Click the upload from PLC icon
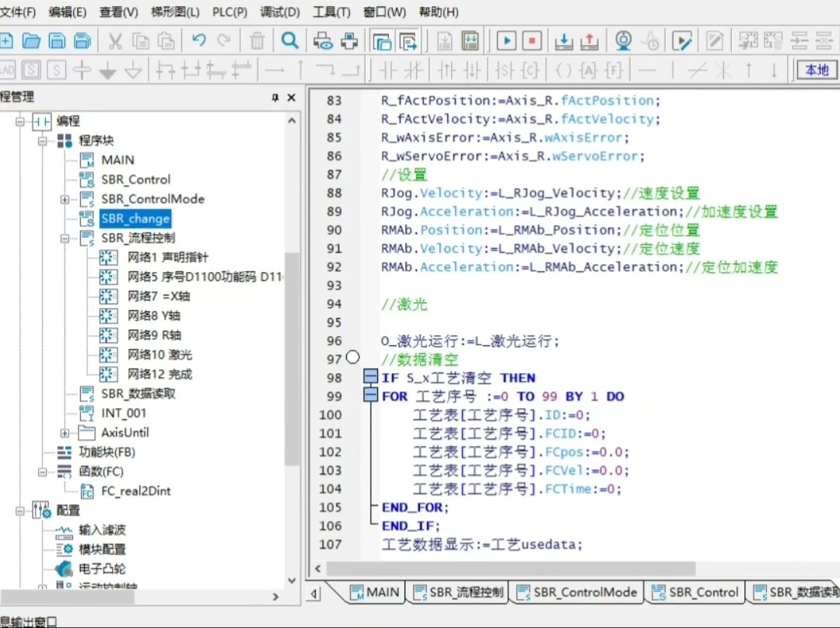This screenshot has width=840, height=628. tap(590, 40)
